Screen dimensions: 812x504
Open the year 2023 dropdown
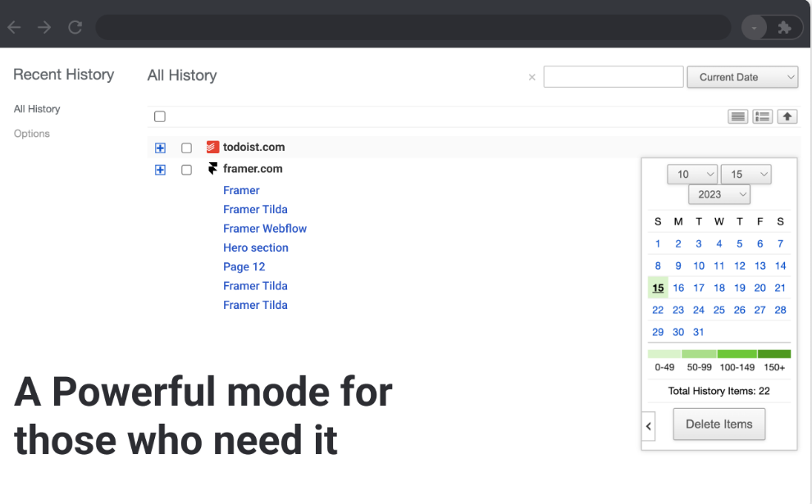click(718, 194)
